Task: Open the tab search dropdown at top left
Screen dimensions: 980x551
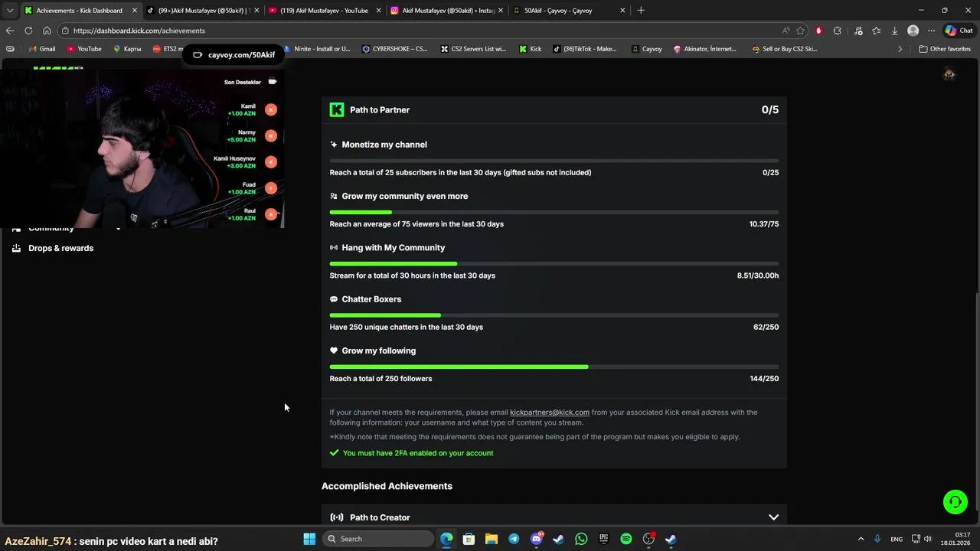Action: point(10,11)
